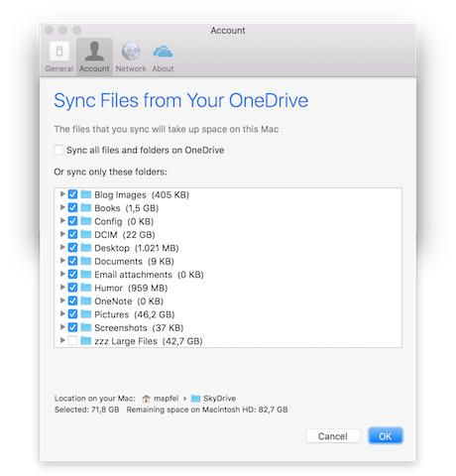This screenshot has width=456, height=476.
Task: Switch to the General tab label
Action: (x=59, y=68)
